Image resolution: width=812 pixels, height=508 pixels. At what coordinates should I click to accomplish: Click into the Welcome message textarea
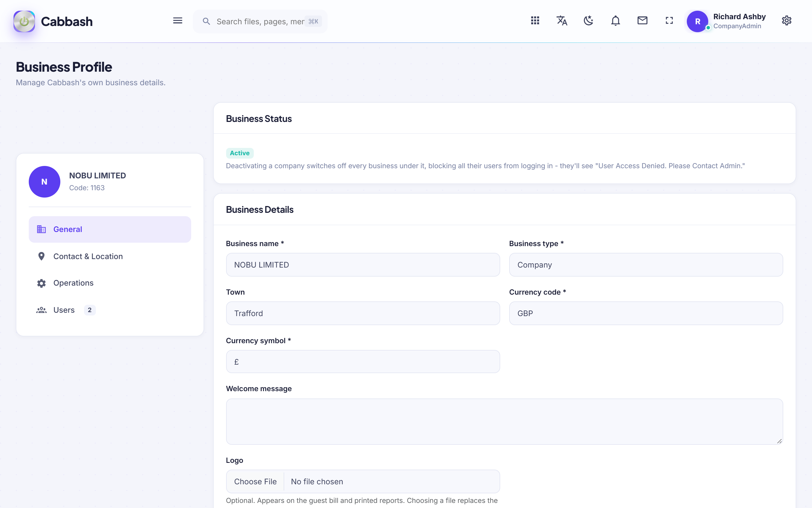pyautogui.click(x=504, y=422)
